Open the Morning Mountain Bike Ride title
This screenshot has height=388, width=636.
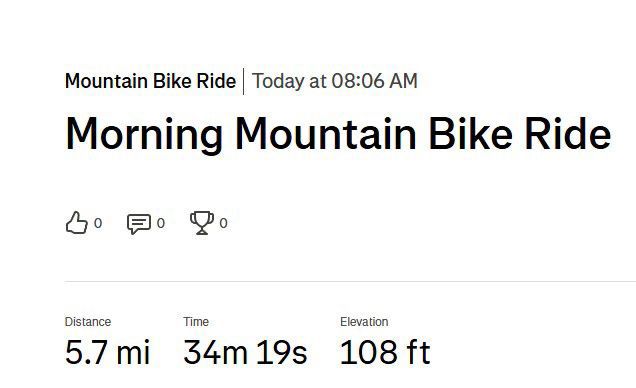pyautogui.click(x=338, y=135)
